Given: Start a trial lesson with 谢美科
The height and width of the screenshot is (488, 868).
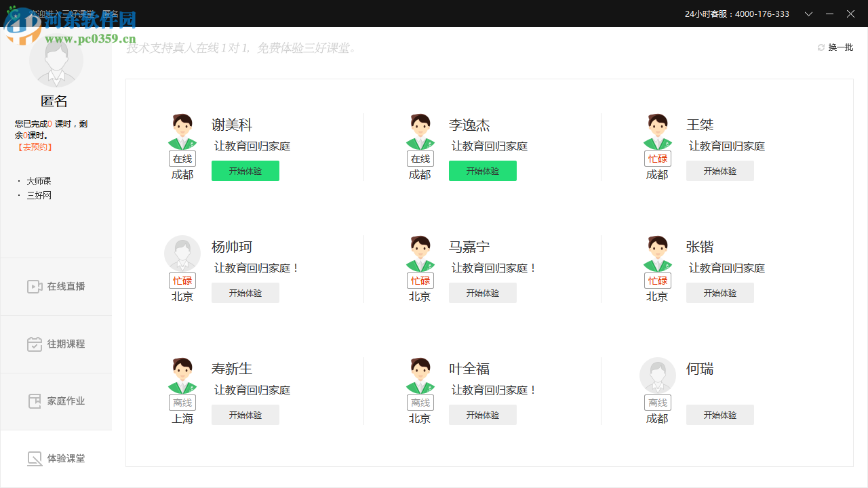Looking at the screenshot, I should pos(245,171).
